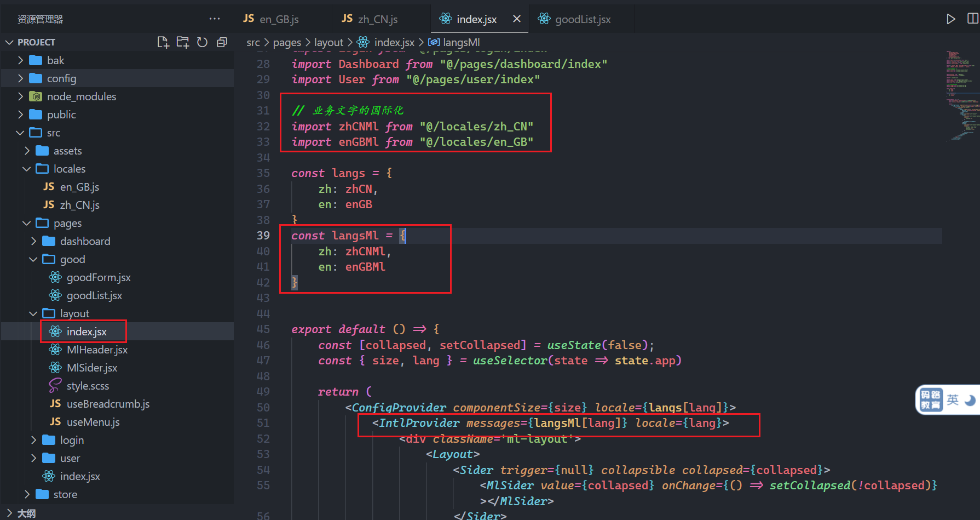Click the src breadcrumb segment
Viewport: 980px width, 520px height.
coord(253,42)
